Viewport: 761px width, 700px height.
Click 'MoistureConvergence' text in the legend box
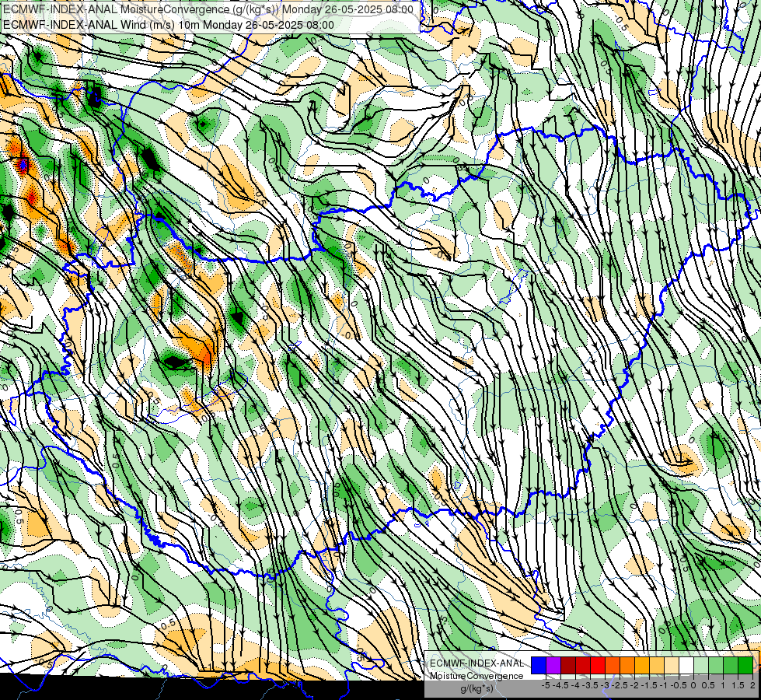tap(476, 676)
